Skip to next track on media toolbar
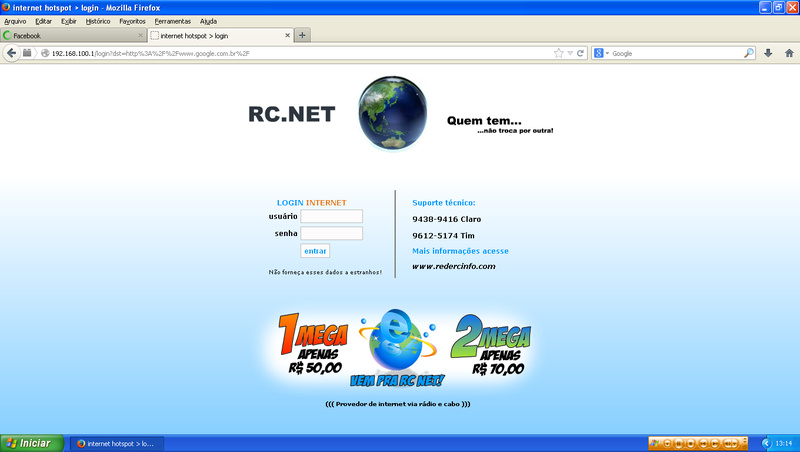The height and width of the screenshot is (452, 800). (714, 444)
